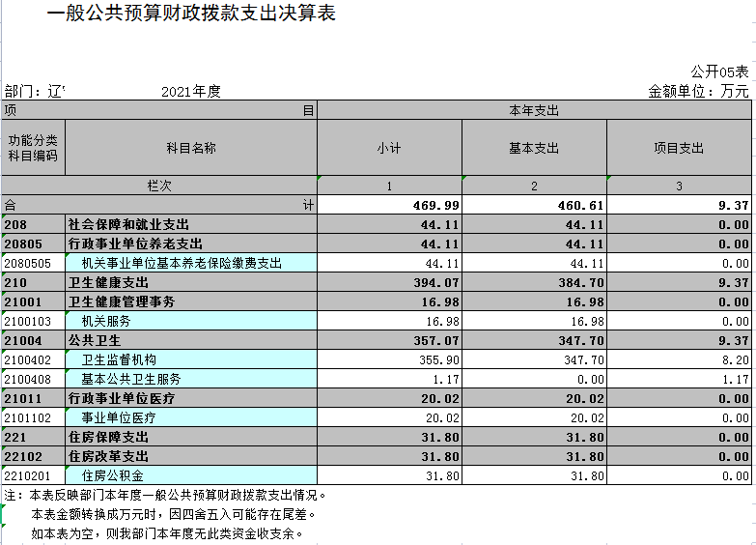Click code cell 210

coord(33,282)
